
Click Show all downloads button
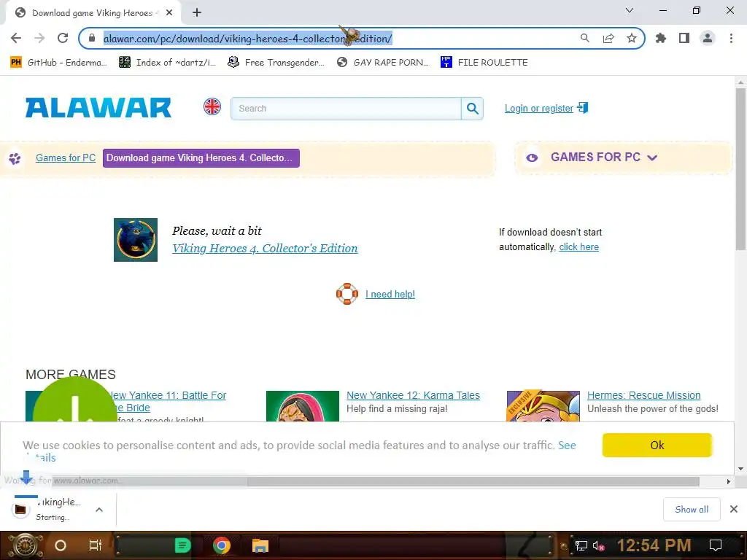coord(692,510)
